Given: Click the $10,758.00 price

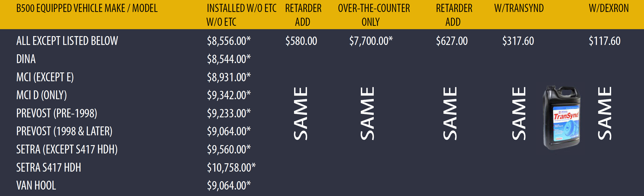Looking at the screenshot, I should point(231,167).
